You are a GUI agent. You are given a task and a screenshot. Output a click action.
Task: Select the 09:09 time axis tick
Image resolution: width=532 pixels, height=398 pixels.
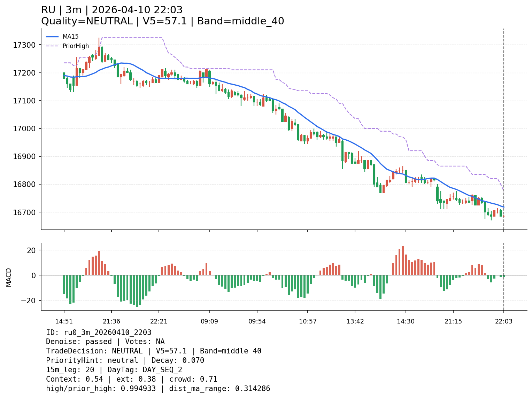[209, 321]
